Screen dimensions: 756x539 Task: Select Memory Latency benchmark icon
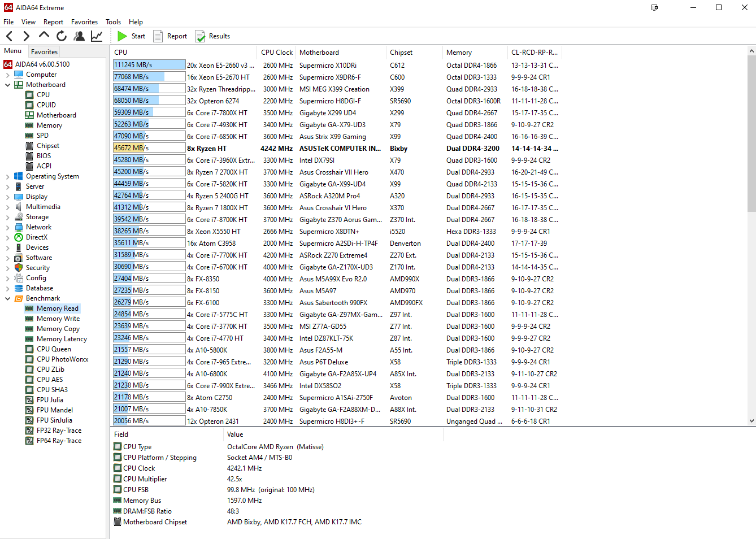29,339
